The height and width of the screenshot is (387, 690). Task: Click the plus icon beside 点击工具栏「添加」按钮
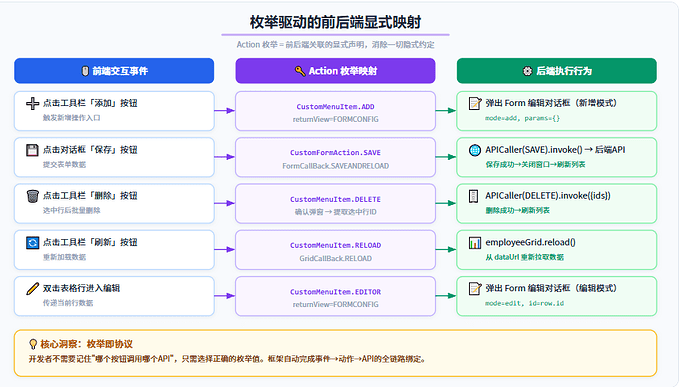[x=32, y=103]
